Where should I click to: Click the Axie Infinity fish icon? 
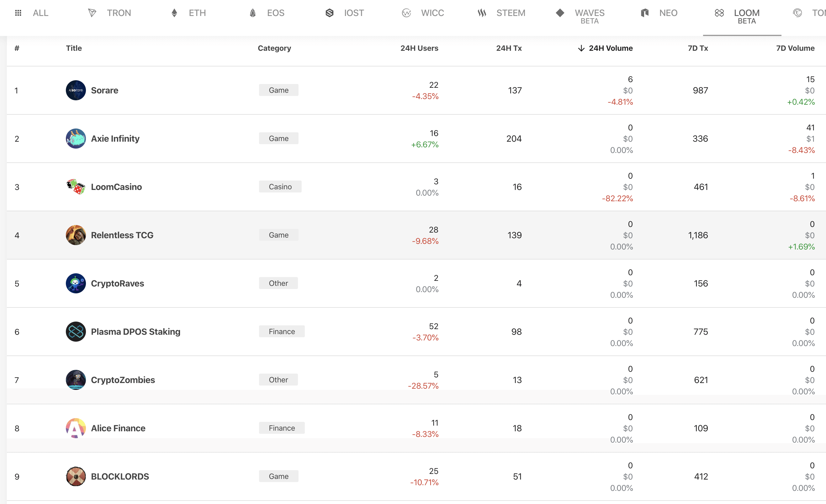pos(76,139)
